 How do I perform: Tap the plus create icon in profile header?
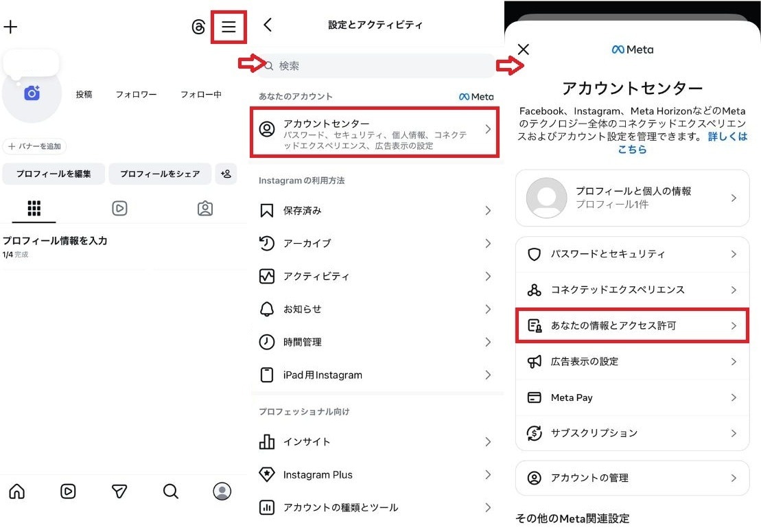[x=10, y=27]
